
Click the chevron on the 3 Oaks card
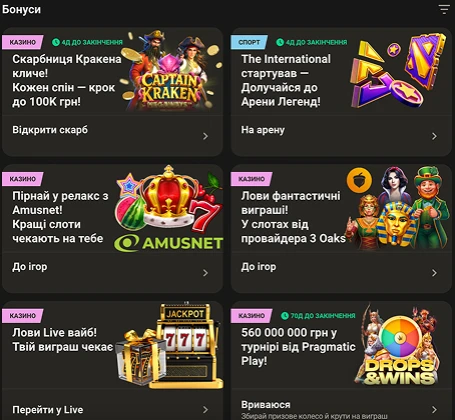click(434, 273)
